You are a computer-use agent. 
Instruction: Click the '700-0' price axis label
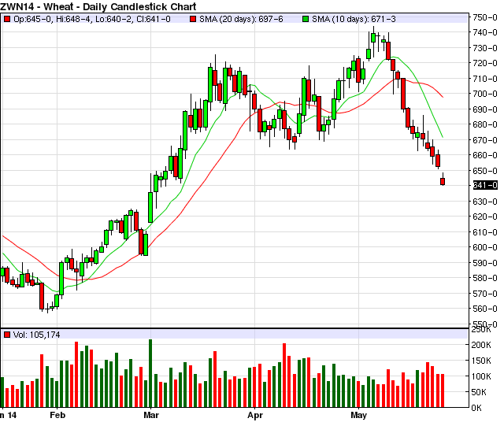[x=485, y=94]
